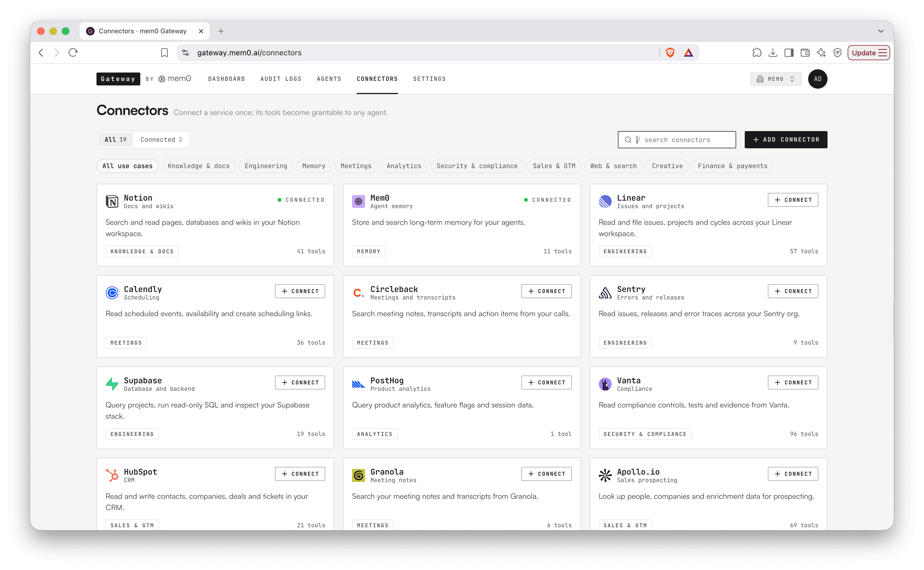Filter connectors by Creative
Screen dimensions: 924x570
pos(667,166)
